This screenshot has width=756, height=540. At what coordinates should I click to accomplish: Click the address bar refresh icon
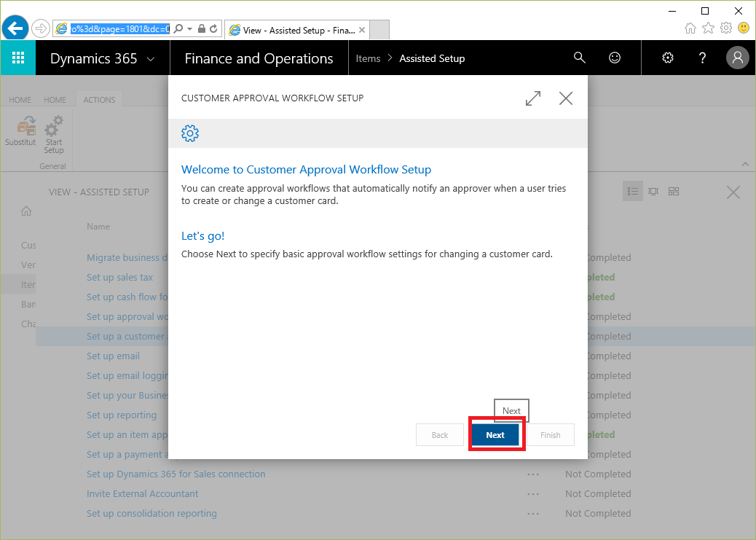[x=213, y=29]
